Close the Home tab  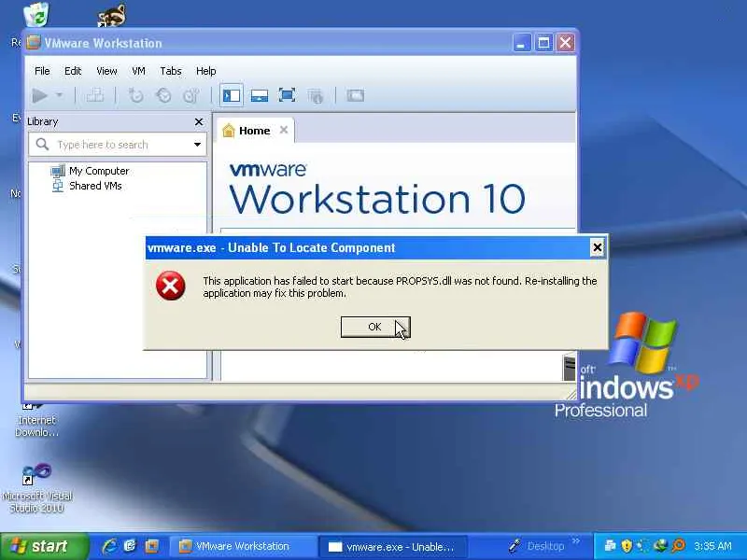pos(284,130)
